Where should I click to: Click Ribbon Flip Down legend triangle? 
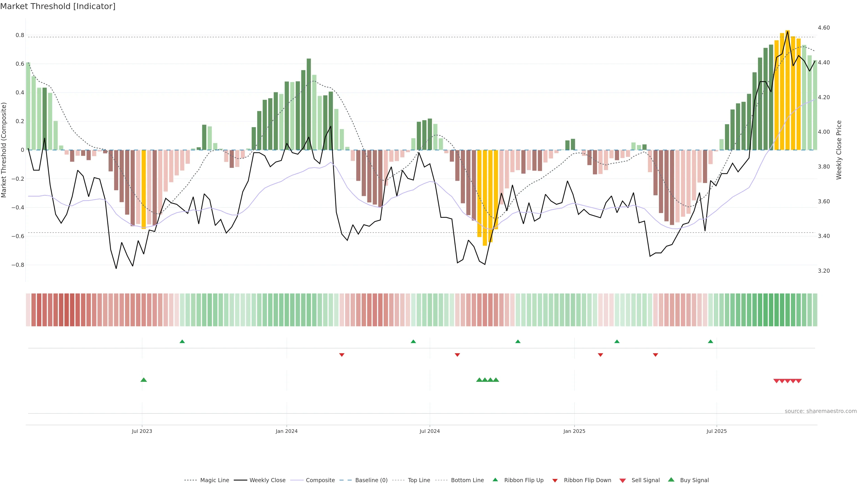point(555,481)
